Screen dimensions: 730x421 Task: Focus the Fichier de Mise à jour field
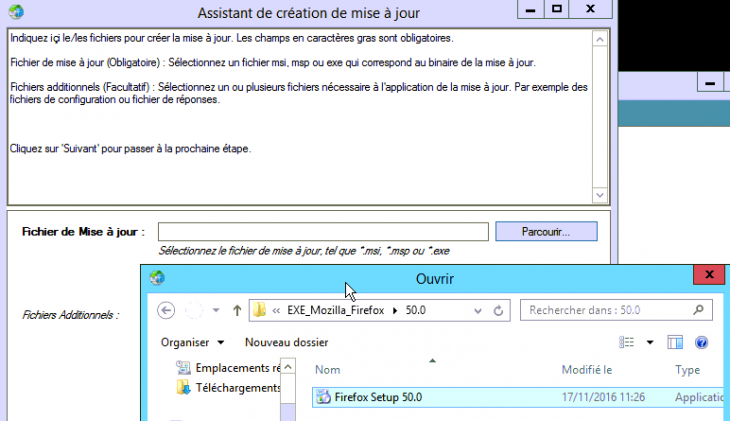[323, 231]
